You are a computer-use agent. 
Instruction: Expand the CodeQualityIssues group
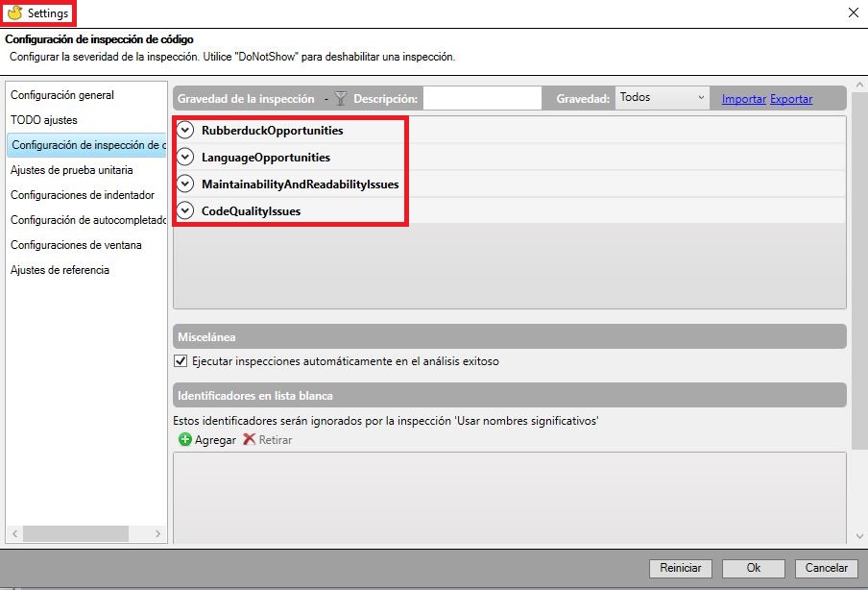(x=185, y=210)
